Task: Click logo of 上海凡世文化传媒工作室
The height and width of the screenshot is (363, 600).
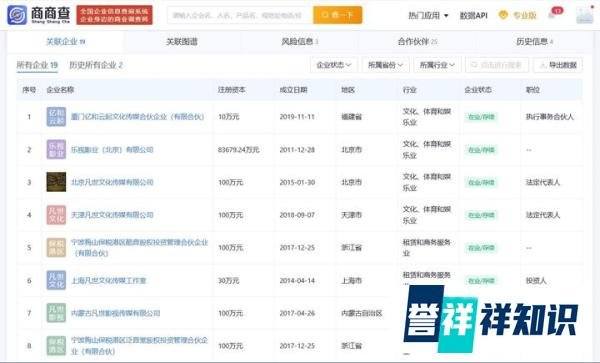Action: (56, 280)
